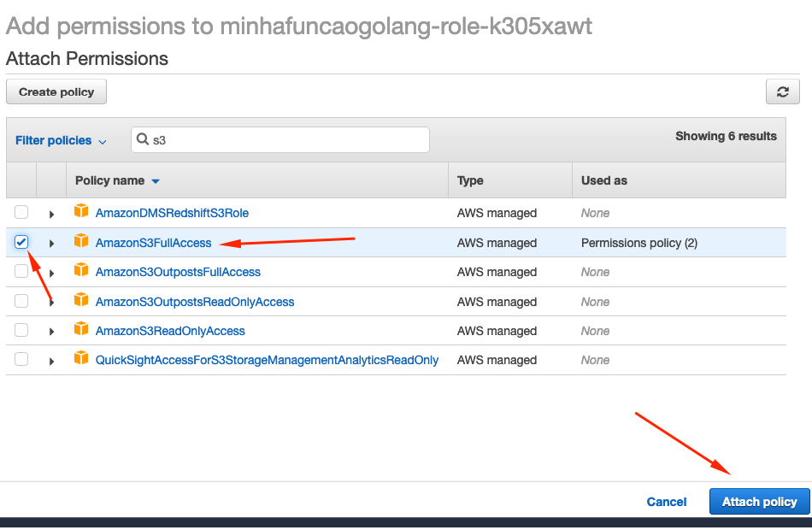Image resolution: width=812 pixels, height=530 pixels.
Task: Click the Attach policy button
Action: click(x=759, y=501)
